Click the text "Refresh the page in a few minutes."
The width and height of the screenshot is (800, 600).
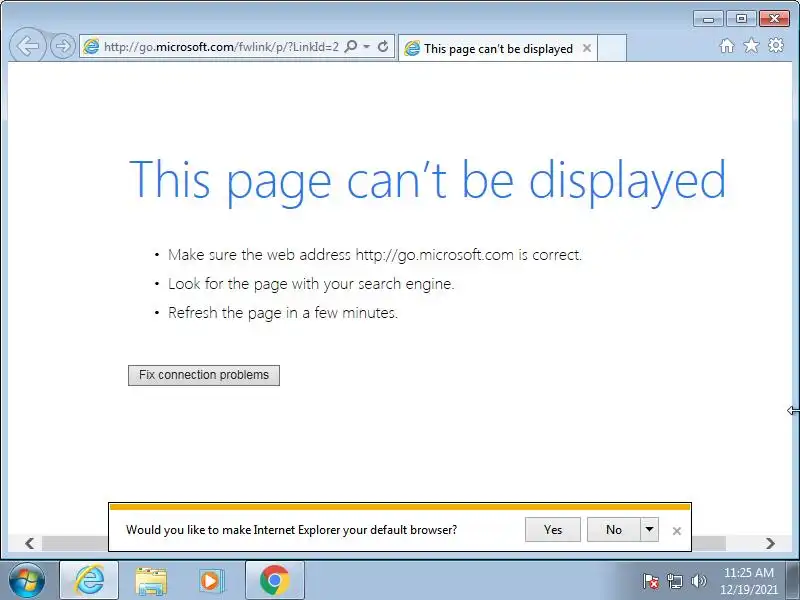(283, 313)
